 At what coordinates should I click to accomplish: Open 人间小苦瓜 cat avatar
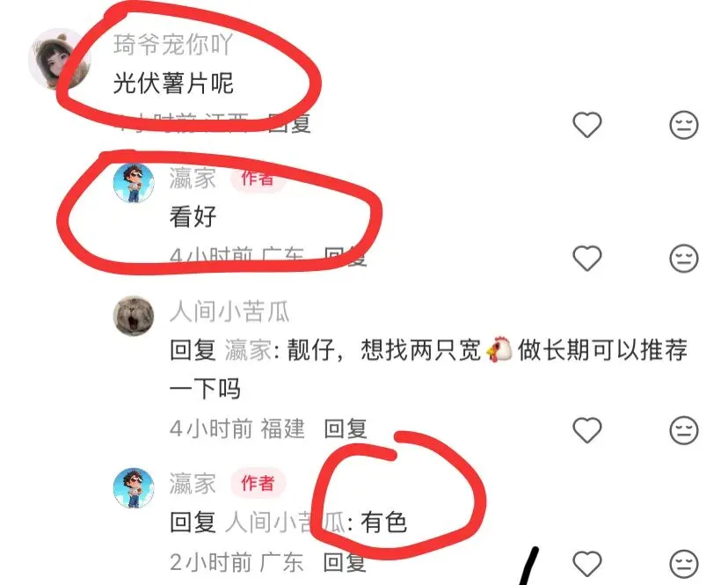pyautogui.click(x=134, y=316)
